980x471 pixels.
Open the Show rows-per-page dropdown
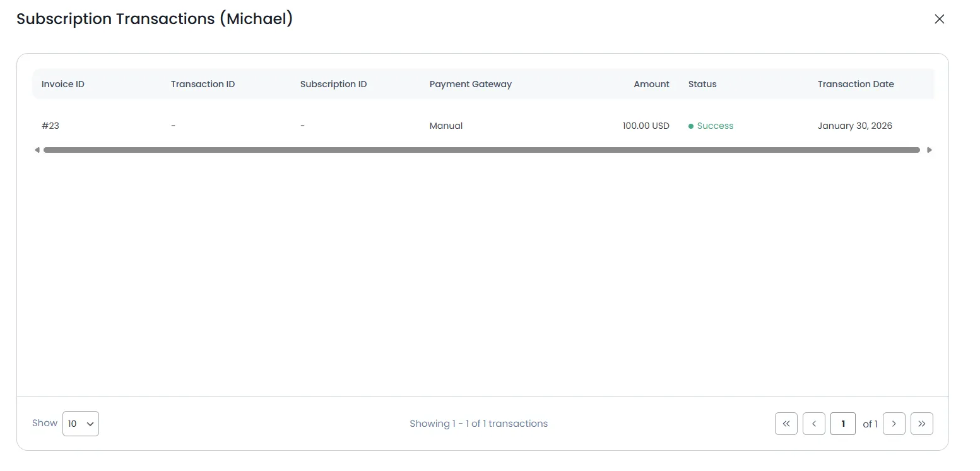click(x=81, y=424)
